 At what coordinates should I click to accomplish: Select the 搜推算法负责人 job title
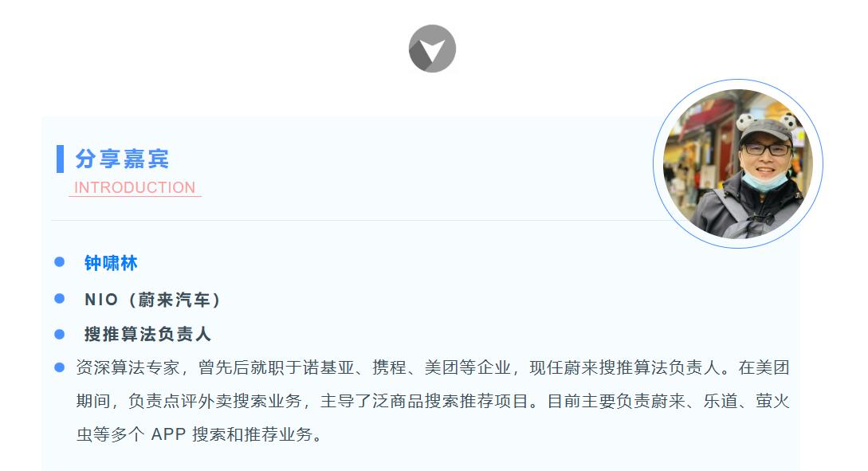click(x=147, y=334)
